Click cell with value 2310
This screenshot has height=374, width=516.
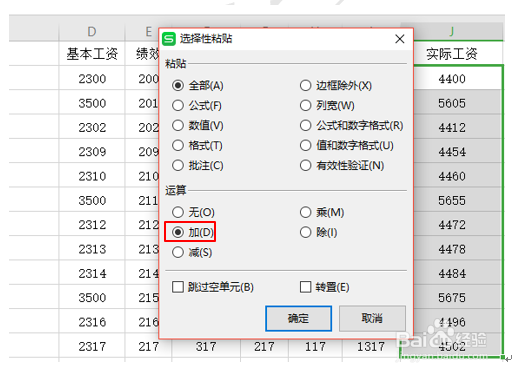92,176
